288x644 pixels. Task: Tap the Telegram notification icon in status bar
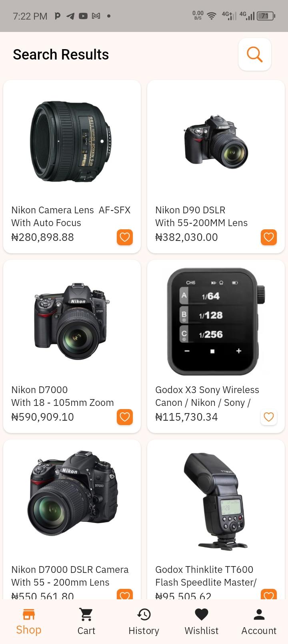pos(70,16)
